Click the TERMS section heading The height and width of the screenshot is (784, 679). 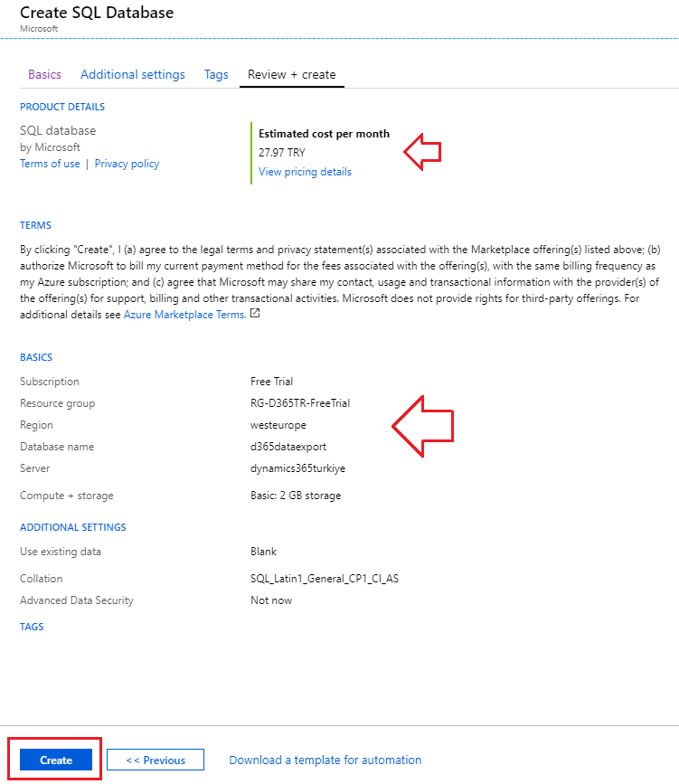(35, 225)
